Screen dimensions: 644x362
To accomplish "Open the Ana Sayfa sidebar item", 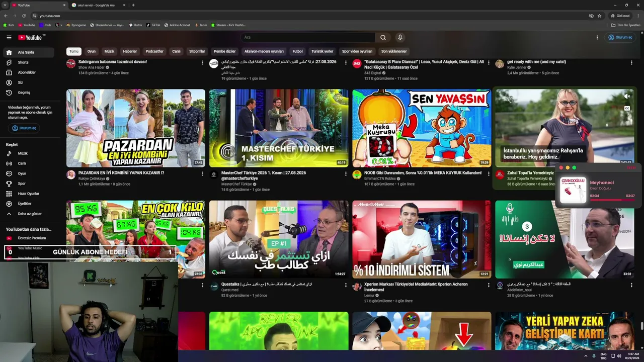I will 29,52.
